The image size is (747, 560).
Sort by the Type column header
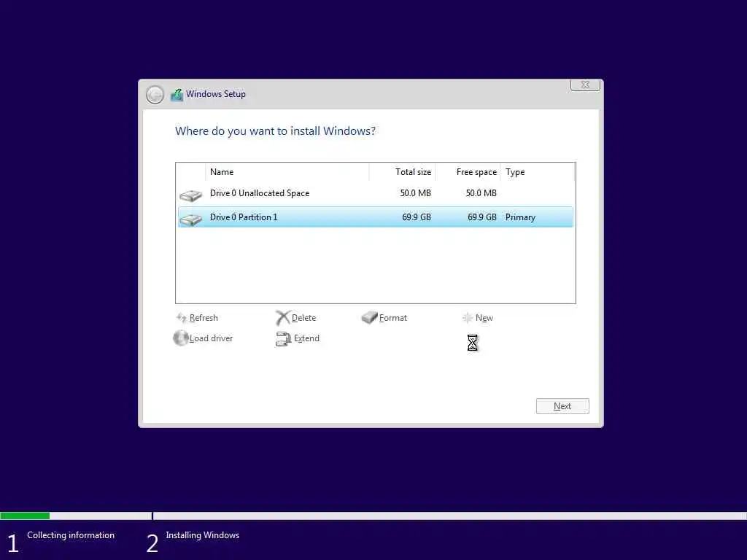pos(538,172)
